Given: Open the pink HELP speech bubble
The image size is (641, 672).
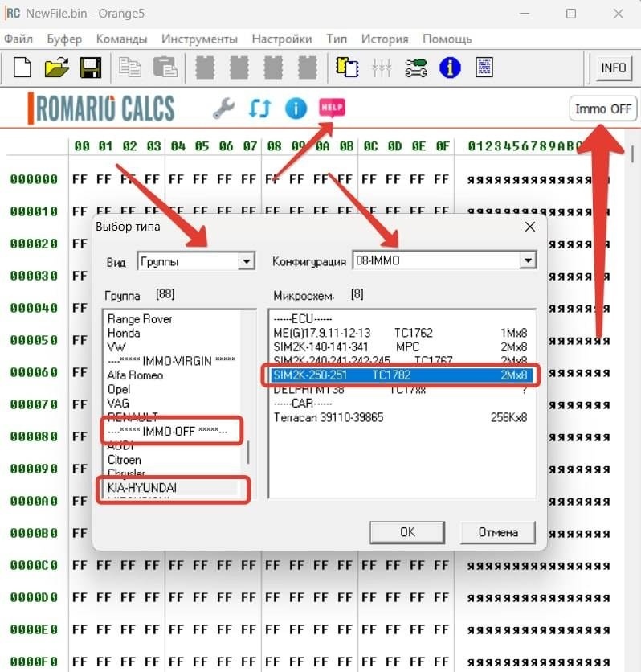Looking at the screenshot, I should click(x=332, y=108).
